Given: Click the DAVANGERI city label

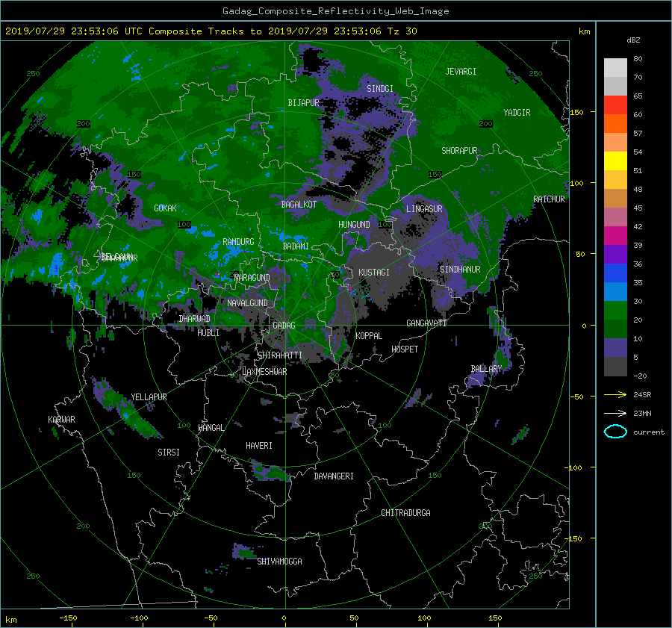Looking at the screenshot, I should [x=334, y=476].
